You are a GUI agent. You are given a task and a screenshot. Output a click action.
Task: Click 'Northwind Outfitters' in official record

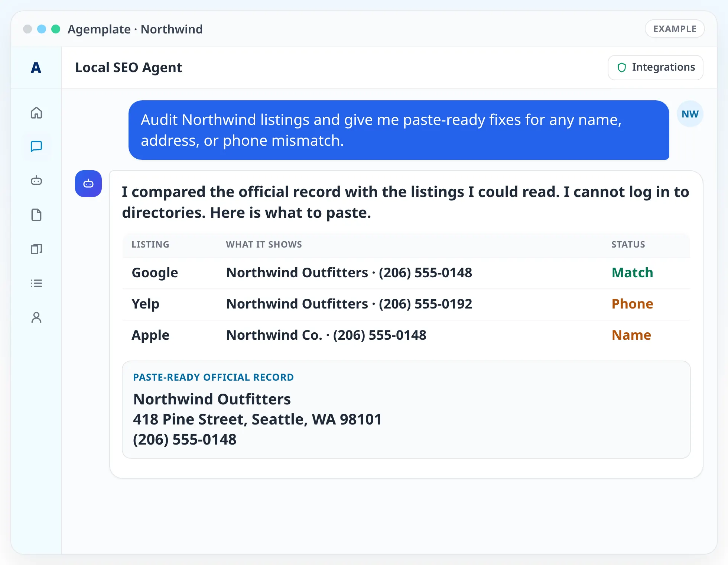pos(212,399)
